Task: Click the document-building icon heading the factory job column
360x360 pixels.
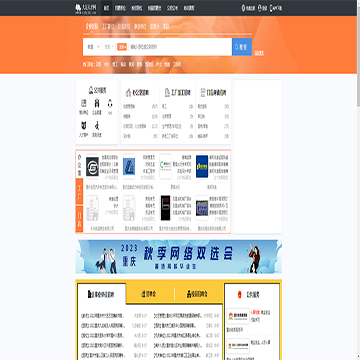Action: (x=167, y=93)
